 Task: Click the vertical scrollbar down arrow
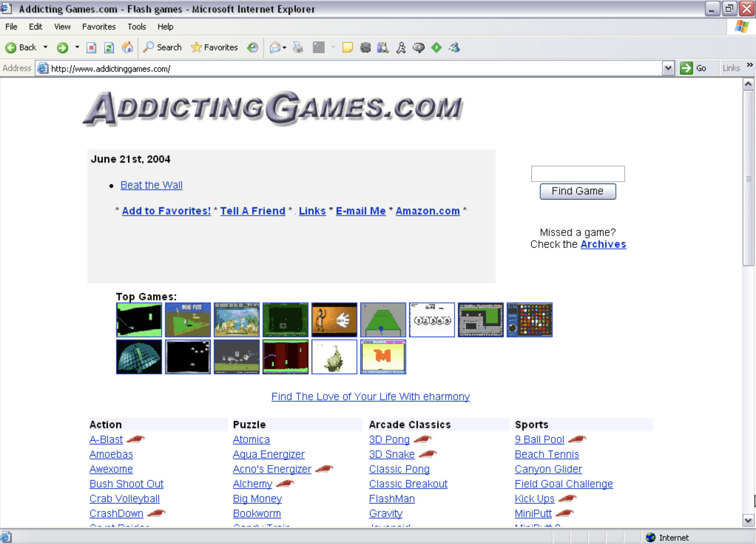748,520
